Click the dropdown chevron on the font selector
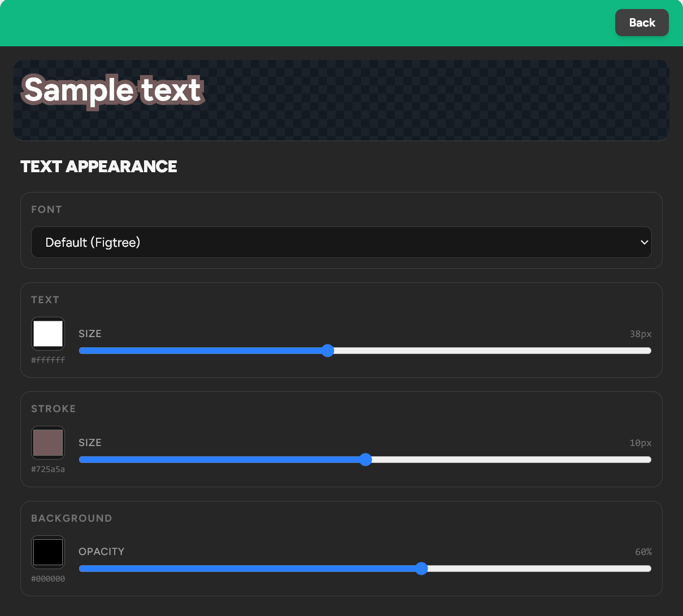This screenshot has width=683, height=616. [x=644, y=242]
